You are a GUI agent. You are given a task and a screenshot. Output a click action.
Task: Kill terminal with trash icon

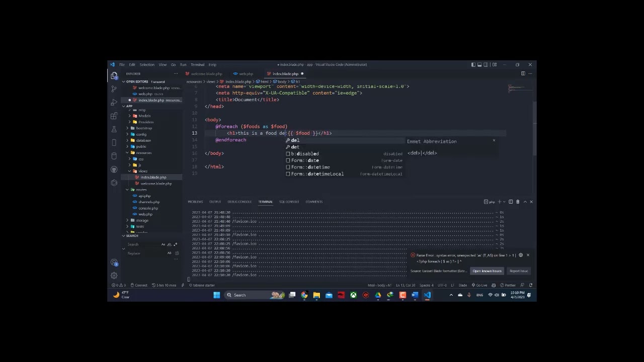pos(517,202)
